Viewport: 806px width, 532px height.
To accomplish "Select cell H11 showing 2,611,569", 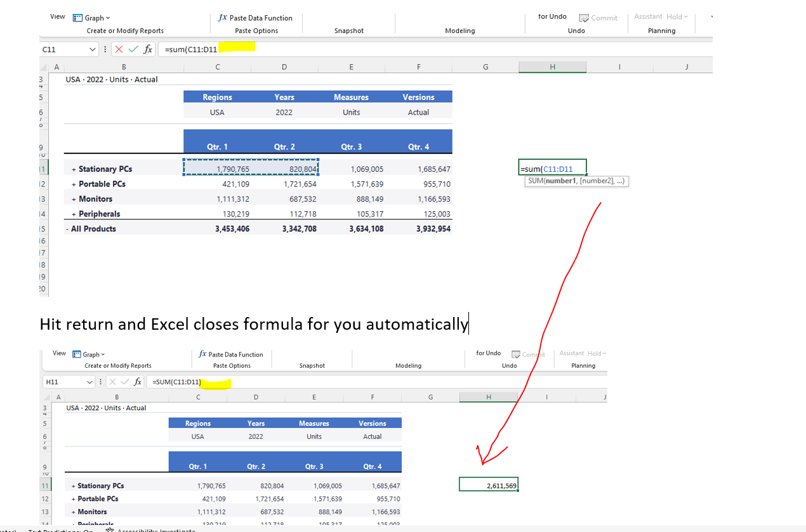I will pos(489,485).
